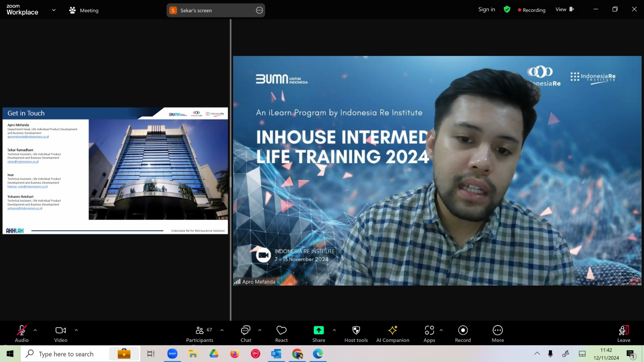Click yohanes@indonesiare.co.id email link
Screen dimensions: 644x362
pyautogui.click(x=25, y=208)
